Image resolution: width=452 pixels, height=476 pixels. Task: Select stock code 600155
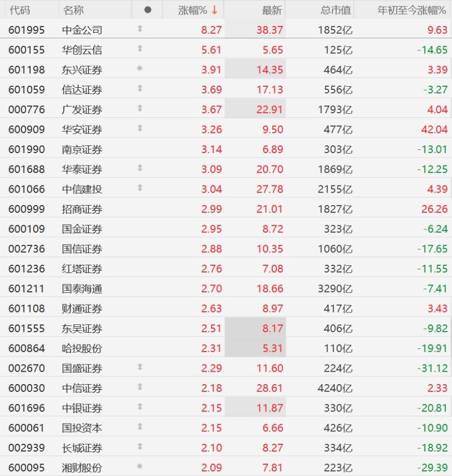click(26, 50)
